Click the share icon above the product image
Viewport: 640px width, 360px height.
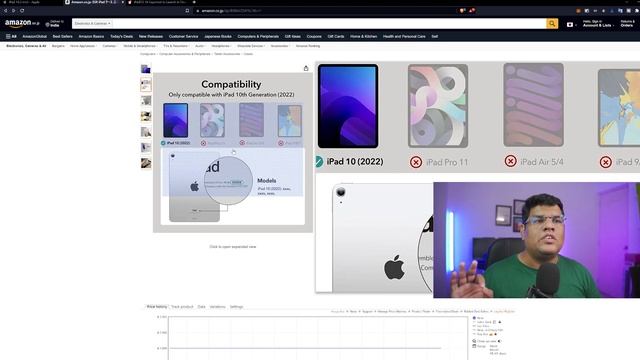click(306, 68)
